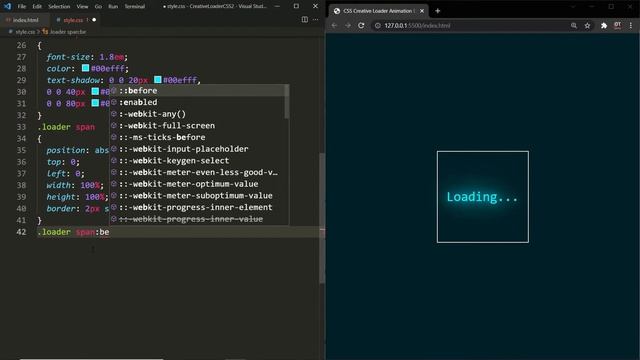Click the suggestion list scrollbar
The width and height of the screenshot is (640, 360).
(287, 102)
